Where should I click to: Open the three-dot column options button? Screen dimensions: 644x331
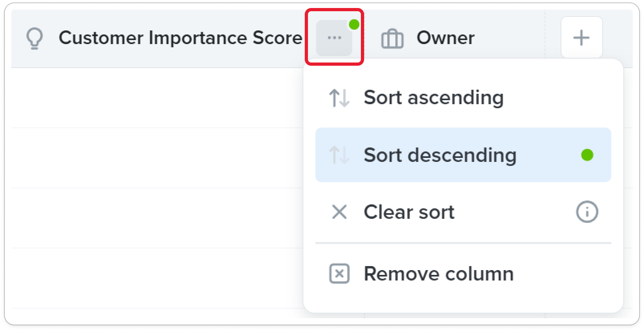(334, 38)
